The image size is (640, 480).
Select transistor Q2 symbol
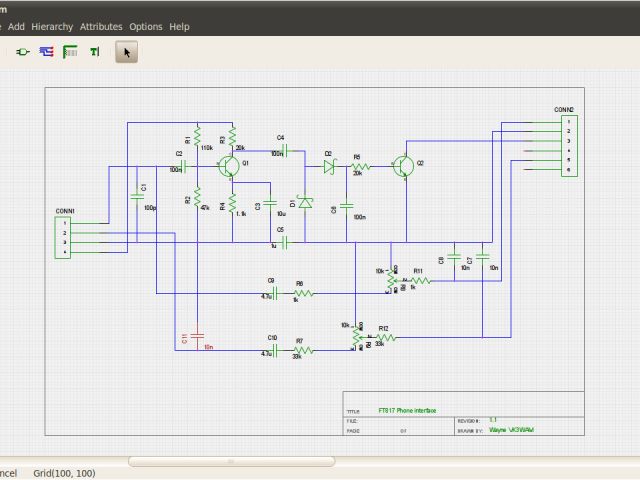[x=403, y=166]
